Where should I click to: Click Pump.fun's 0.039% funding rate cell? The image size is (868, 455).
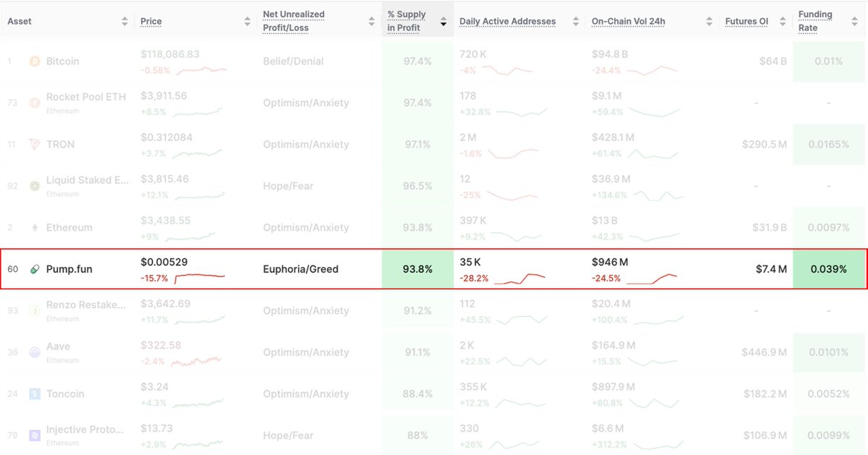pyautogui.click(x=829, y=269)
